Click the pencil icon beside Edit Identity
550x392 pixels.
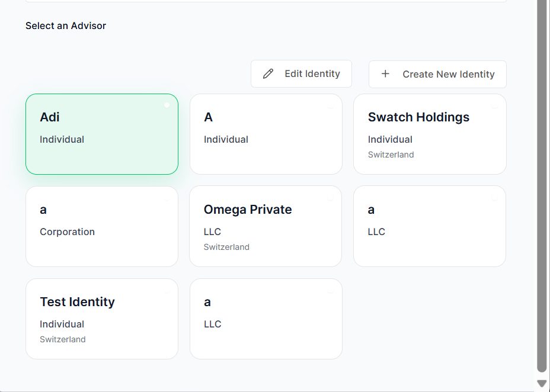point(268,74)
